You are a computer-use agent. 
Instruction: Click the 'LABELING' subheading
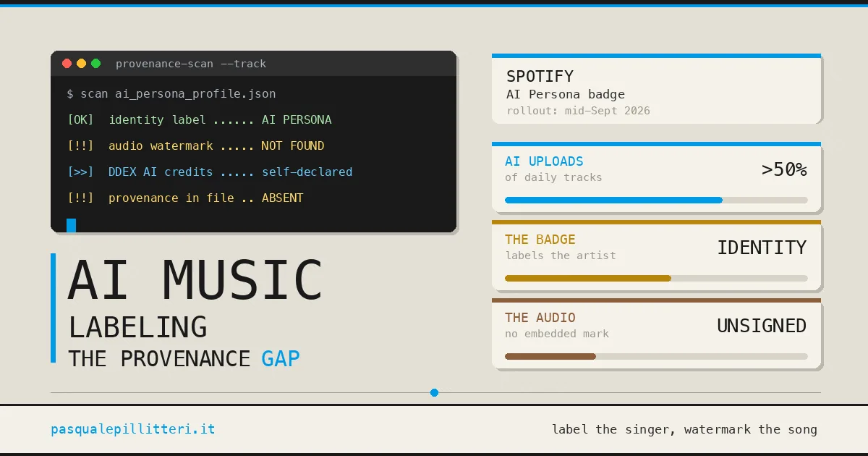click(137, 327)
